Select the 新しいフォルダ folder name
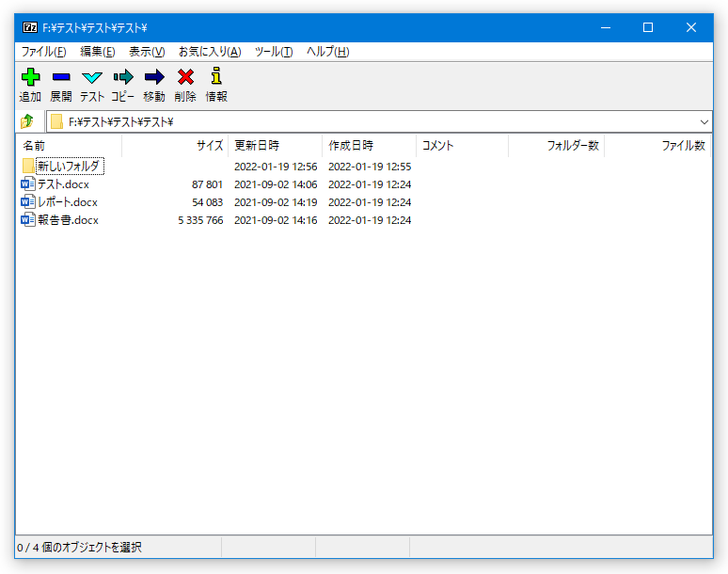Image resolution: width=728 pixels, height=574 pixels. click(70, 167)
